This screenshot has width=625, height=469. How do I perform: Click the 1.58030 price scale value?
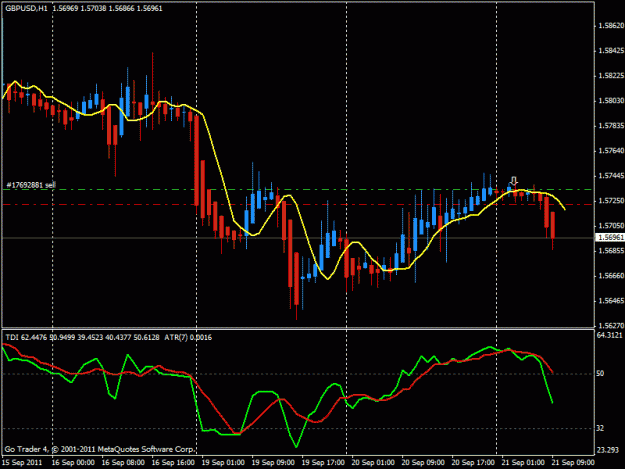coord(611,101)
